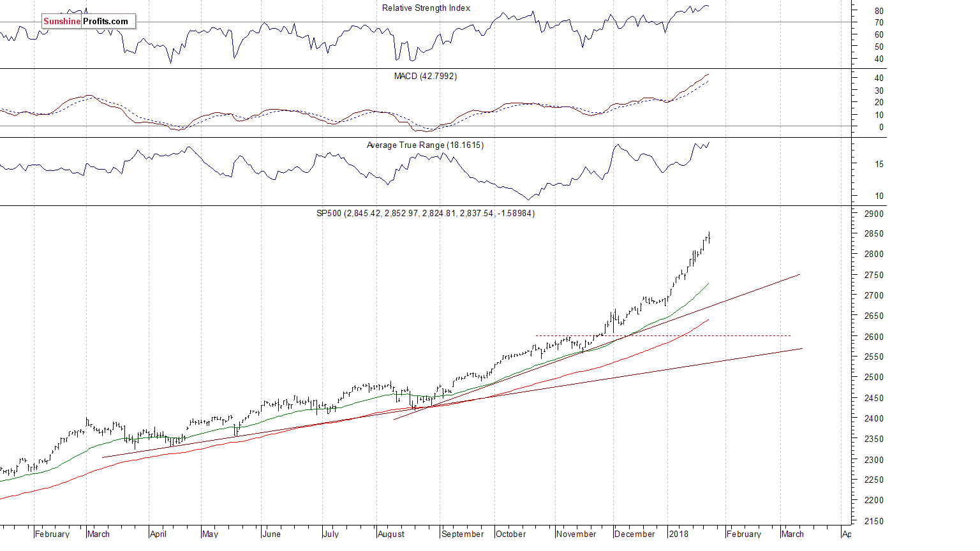980x551 pixels.
Task: Click the 2200 price level label
Action: [x=875, y=501]
